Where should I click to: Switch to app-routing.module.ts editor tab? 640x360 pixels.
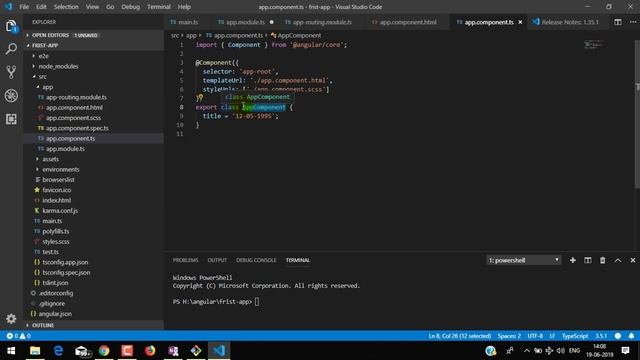(322, 22)
